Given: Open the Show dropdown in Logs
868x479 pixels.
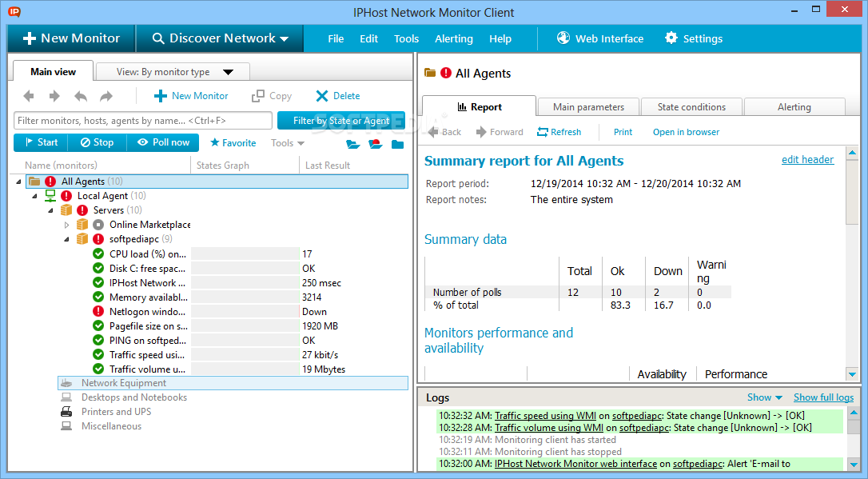Looking at the screenshot, I should [x=764, y=397].
